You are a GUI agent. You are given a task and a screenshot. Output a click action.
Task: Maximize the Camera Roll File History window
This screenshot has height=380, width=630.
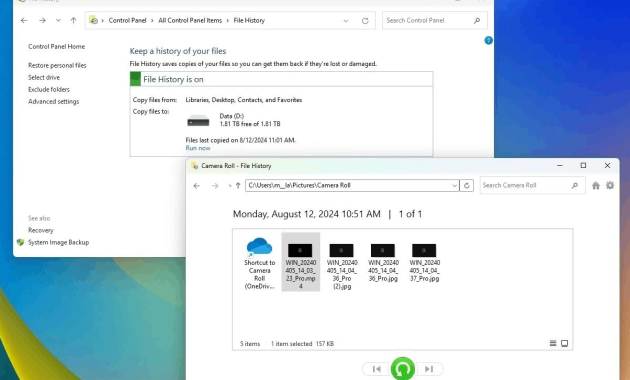coord(583,165)
